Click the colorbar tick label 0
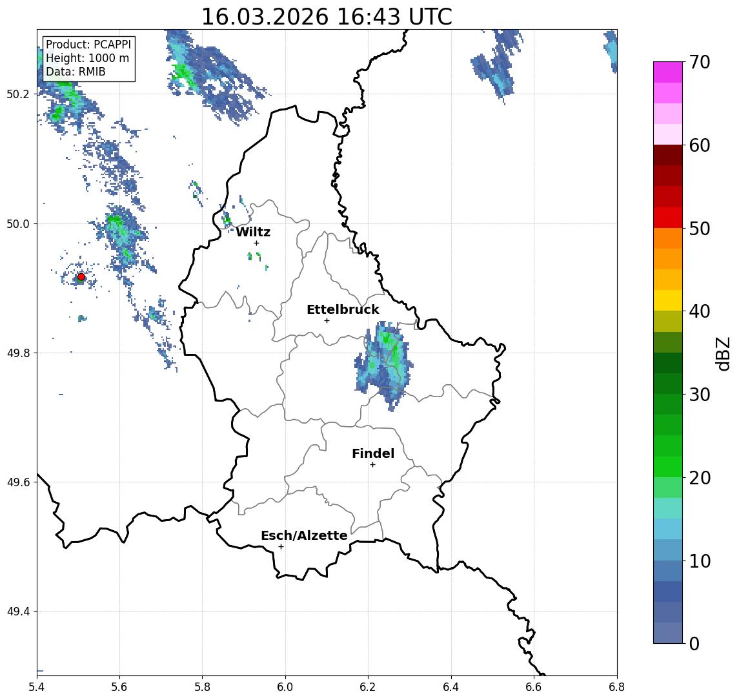 click(694, 644)
